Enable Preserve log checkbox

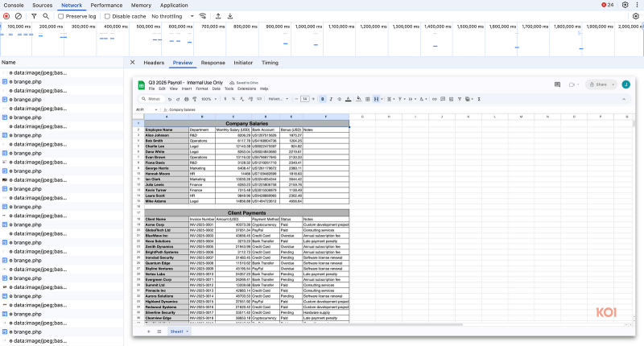61,16
